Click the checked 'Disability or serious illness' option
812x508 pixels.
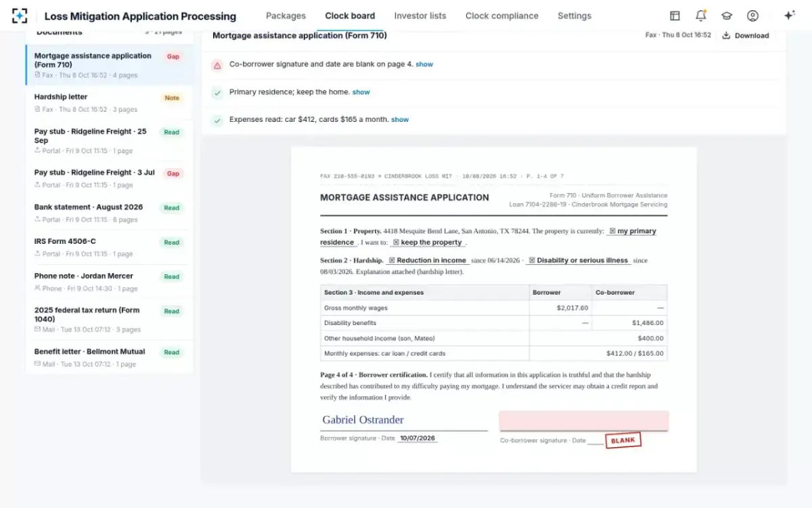[578, 260]
